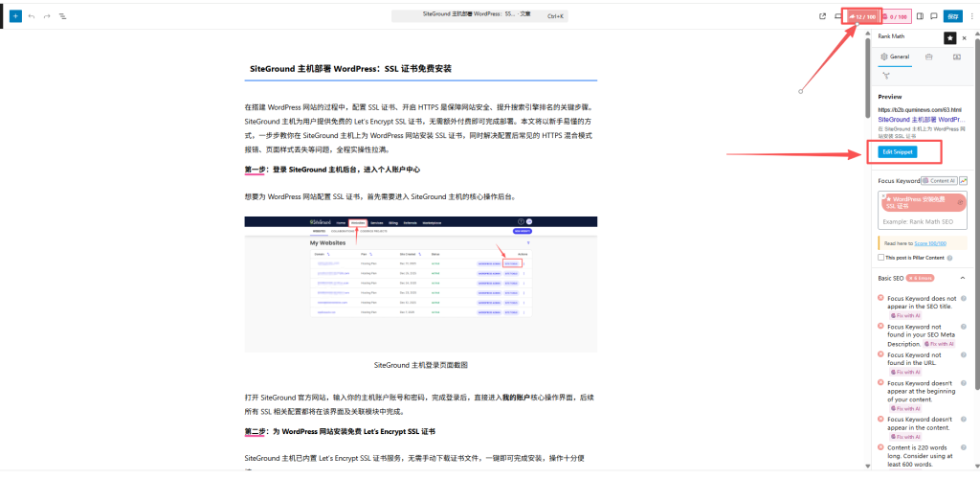Undo the last edit

click(x=32, y=16)
